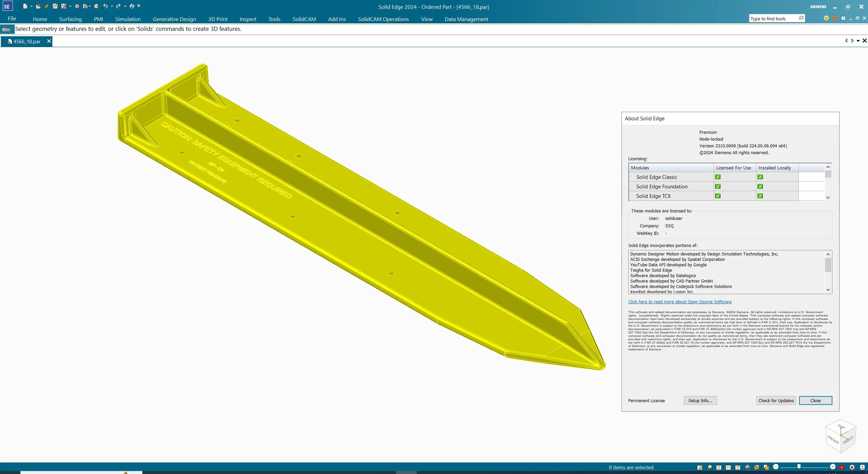Click the modules list scrollbar down arrow
The image size is (868, 474).
click(828, 198)
